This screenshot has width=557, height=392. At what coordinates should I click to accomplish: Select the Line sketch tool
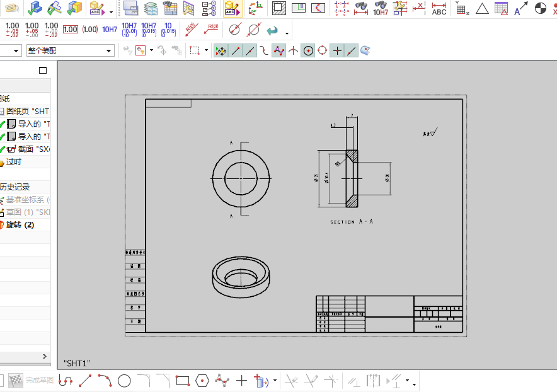[x=85, y=381]
